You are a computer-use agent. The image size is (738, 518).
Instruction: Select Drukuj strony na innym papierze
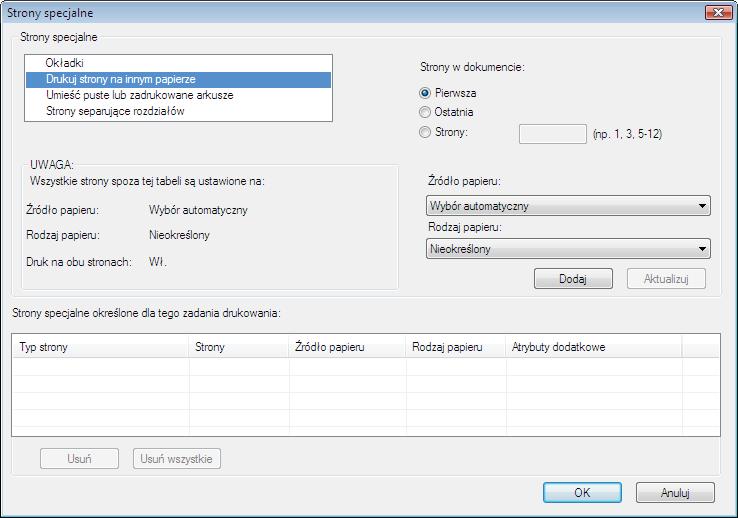178,80
